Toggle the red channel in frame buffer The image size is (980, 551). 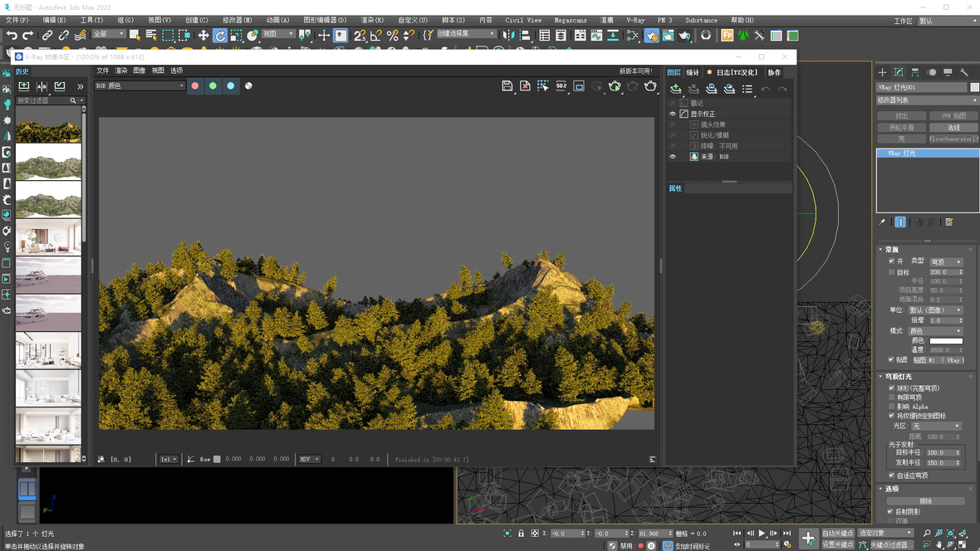(195, 86)
